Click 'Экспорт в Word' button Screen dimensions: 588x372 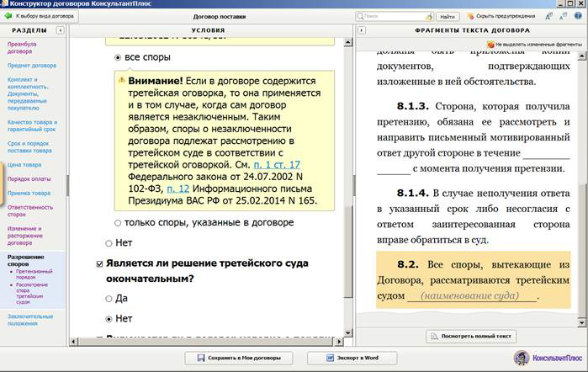tap(352, 358)
